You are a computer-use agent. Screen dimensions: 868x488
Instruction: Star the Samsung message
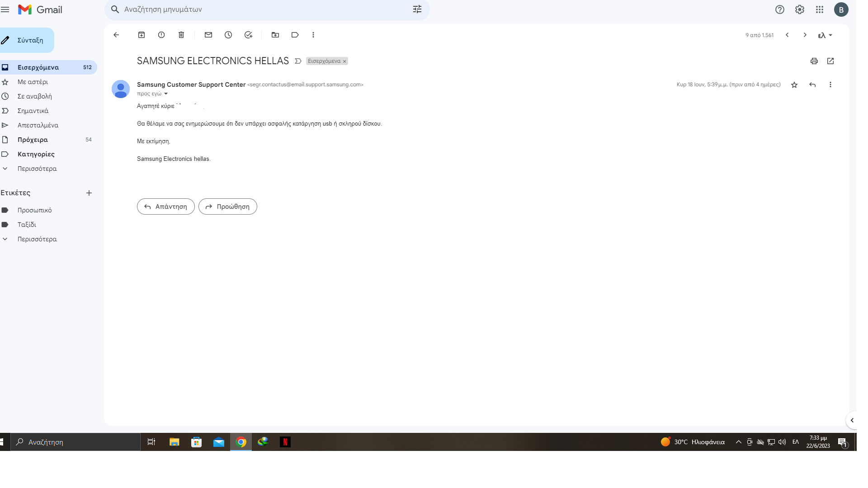794,85
